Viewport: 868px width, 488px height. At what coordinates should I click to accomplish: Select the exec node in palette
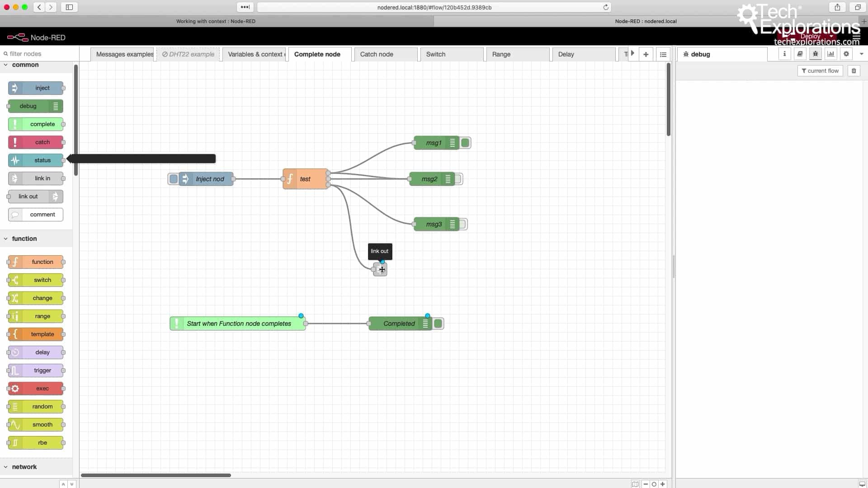36,389
